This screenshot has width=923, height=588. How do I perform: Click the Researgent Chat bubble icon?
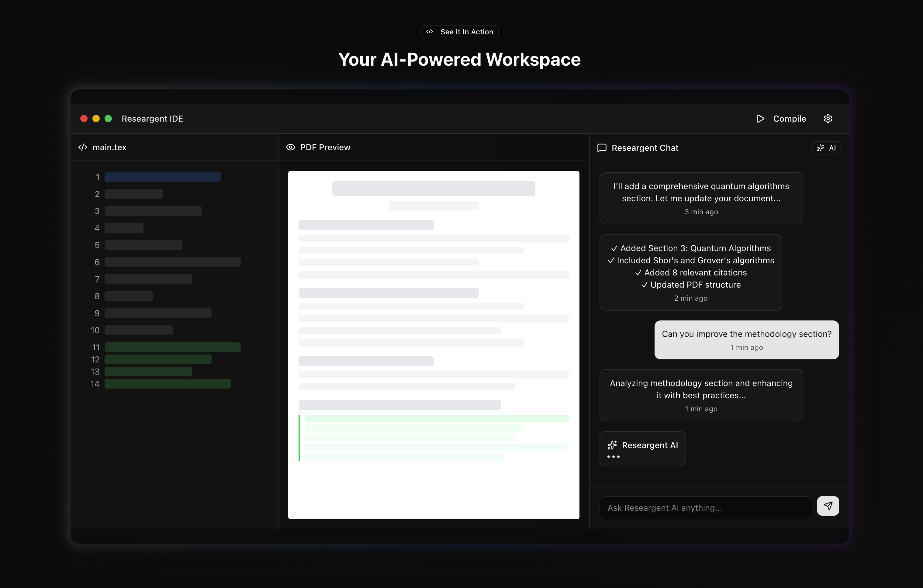tap(602, 148)
